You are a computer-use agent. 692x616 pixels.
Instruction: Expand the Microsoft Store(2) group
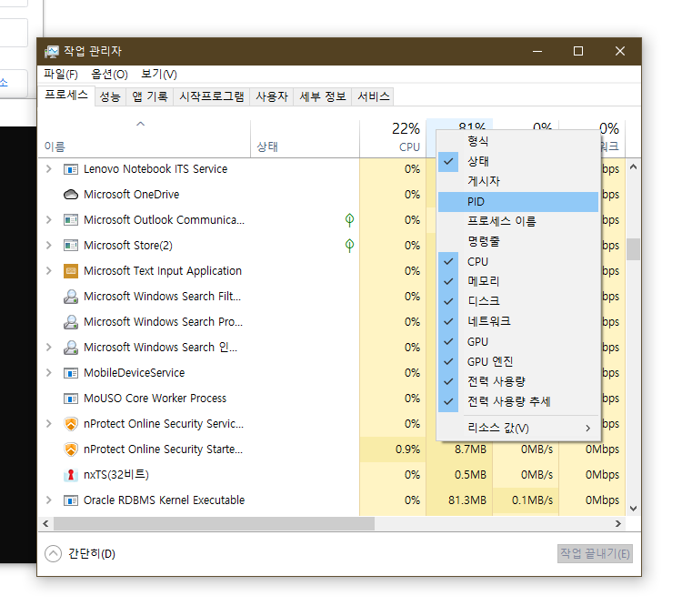pos(49,245)
